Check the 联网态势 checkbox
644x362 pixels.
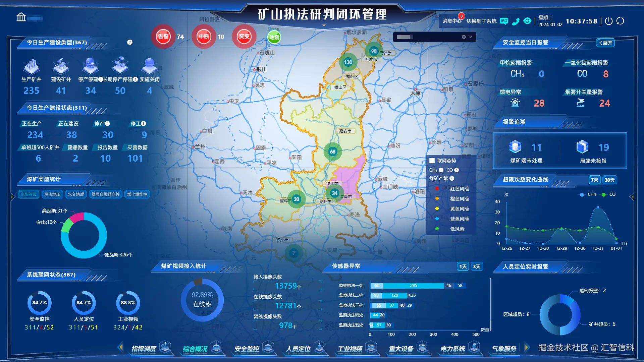(432, 161)
